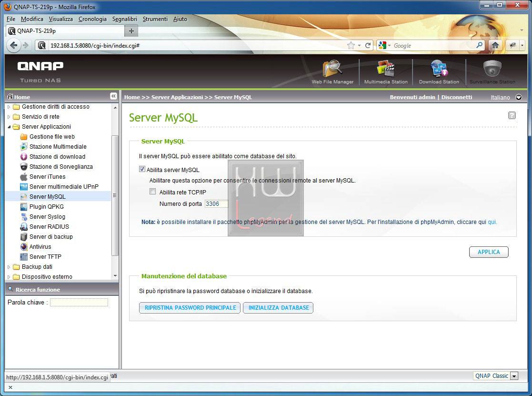Expand Gestione diritti di accesso folder
This screenshot has height=396, width=532.
(x=9, y=107)
